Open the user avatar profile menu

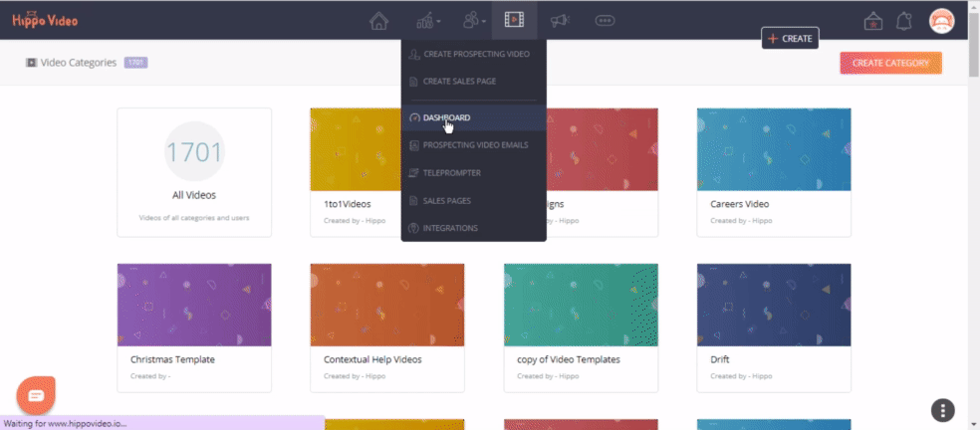pyautogui.click(x=942, y=21)
